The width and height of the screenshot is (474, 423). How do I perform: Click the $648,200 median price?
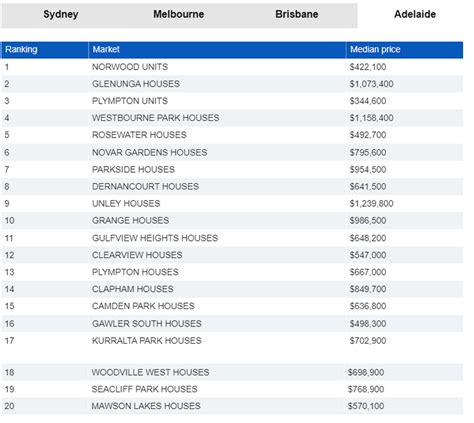coord(368,238)
